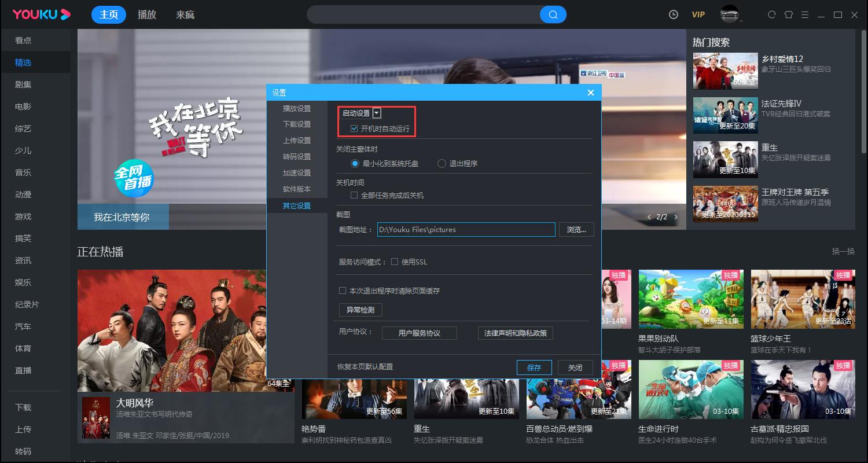Switch to 来疯 tab
The height and width of the screenshot is (463, 868).
185,14
